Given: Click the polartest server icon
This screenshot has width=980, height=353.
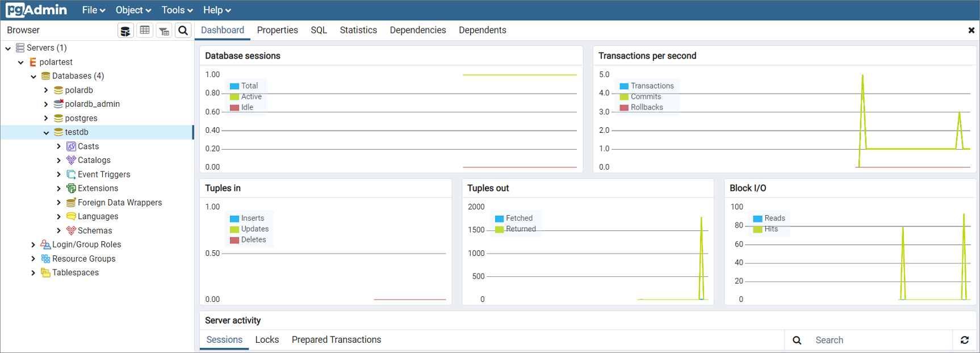Looking at the screenshot, I should (33, 62).
